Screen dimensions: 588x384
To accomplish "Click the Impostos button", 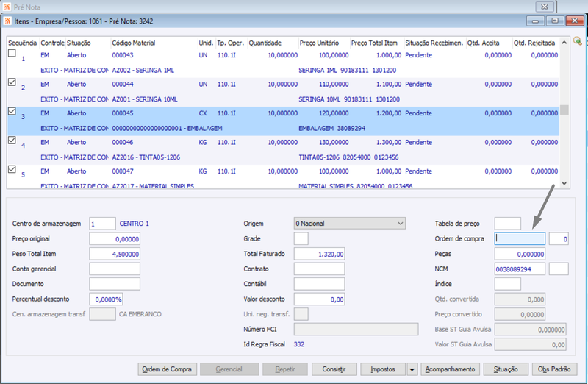I will (383, 369).
